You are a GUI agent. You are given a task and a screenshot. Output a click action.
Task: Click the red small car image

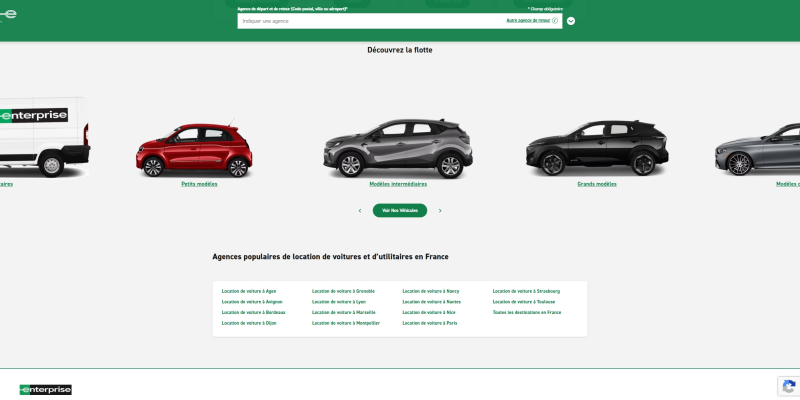pyautogui.click(x=194, y=150)
